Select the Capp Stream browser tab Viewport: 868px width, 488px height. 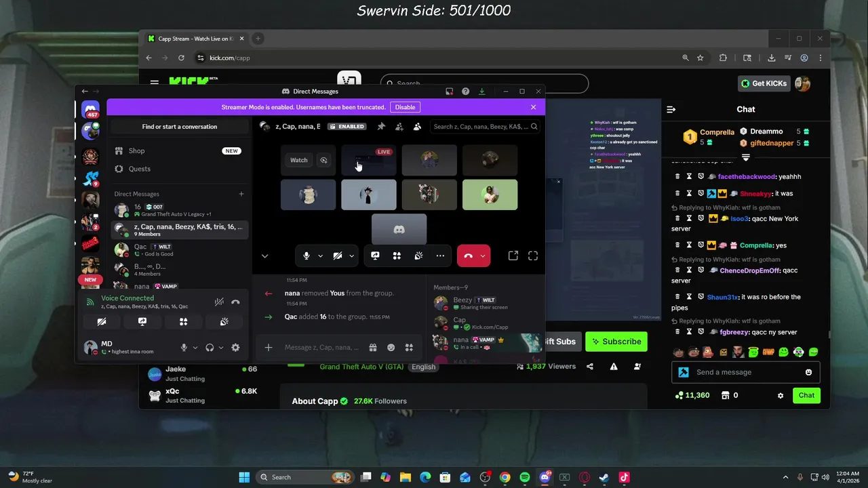tap(195, 39)
